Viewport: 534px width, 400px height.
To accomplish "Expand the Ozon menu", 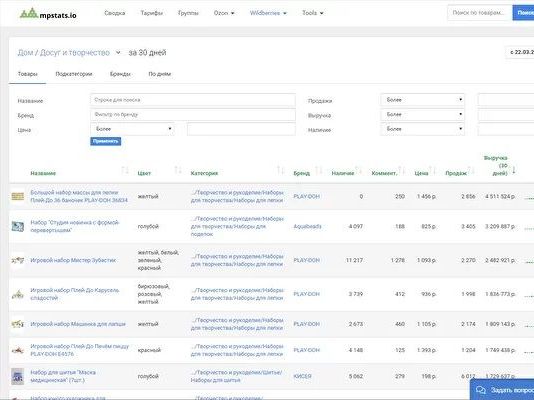I will (x=224, y=13).
